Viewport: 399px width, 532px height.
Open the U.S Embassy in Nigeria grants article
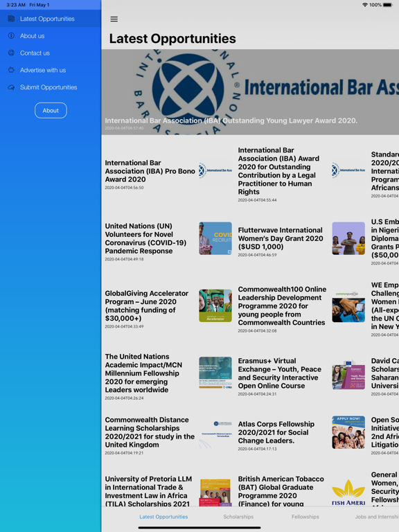click(x=384, y=238)
